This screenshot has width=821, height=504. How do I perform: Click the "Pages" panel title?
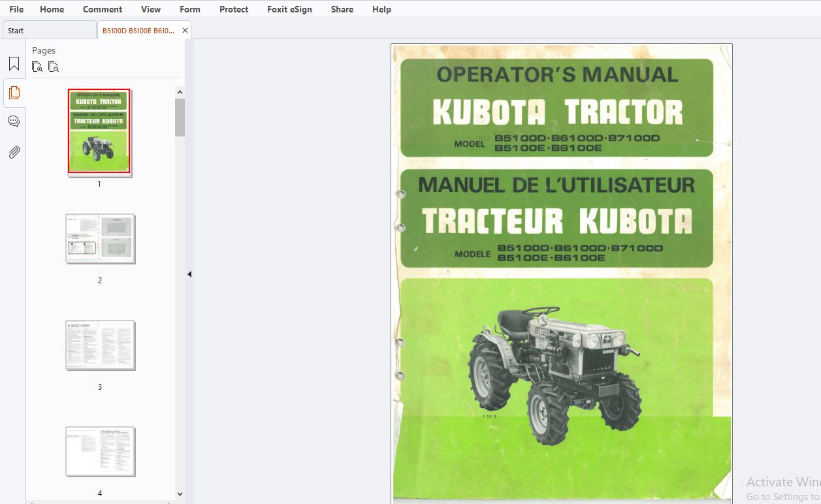(x=44, y=50)
